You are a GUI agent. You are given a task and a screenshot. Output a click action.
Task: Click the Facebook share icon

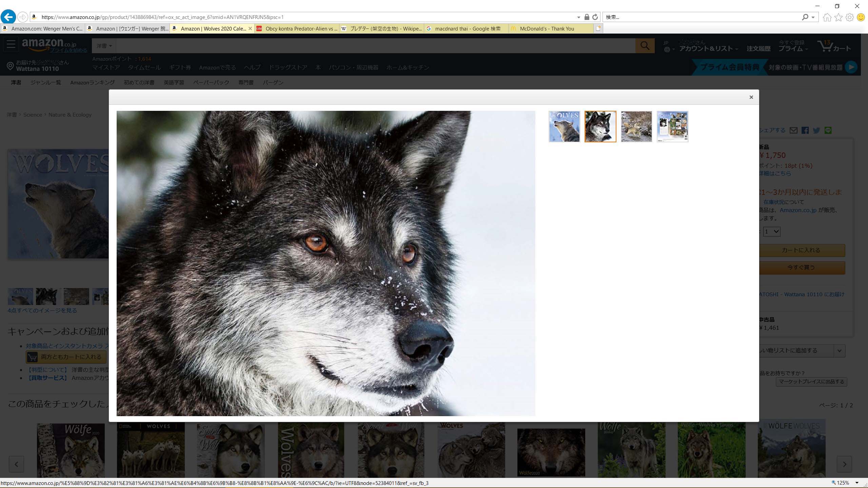point(805,130)
